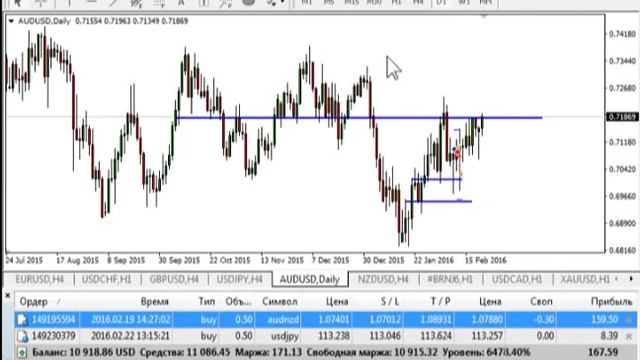Open the NZDUSD,H4 chart tab
This screenshot has height=360, width=640.
383,280
